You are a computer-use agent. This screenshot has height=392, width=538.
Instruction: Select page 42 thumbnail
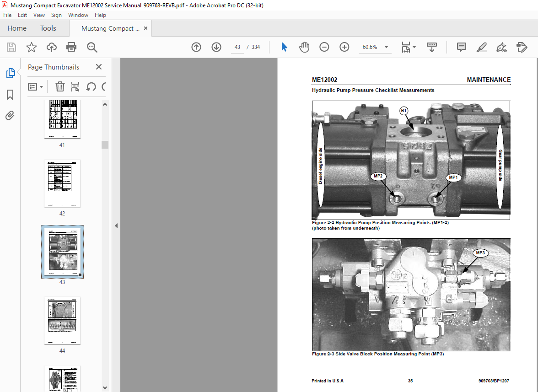pos(62,183)
